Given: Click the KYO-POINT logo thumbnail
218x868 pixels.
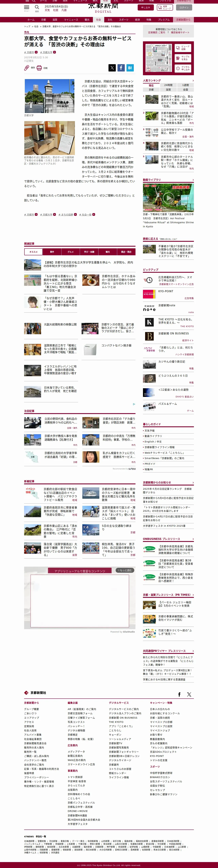Looking at the screenshot, I should 149,294.
